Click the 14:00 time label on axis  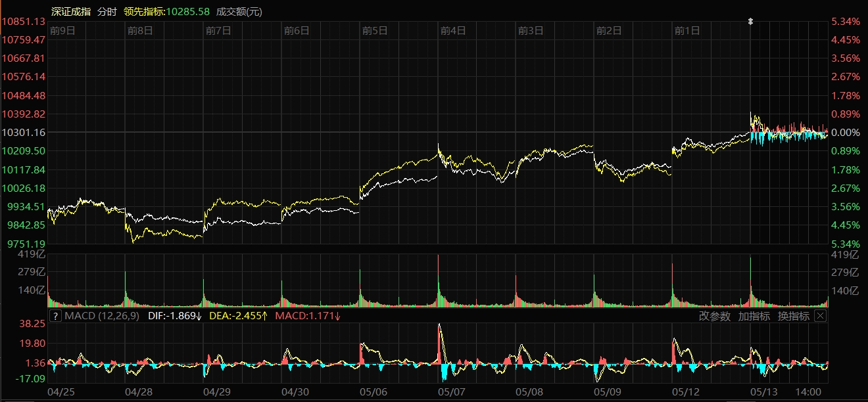coord(808,391)
